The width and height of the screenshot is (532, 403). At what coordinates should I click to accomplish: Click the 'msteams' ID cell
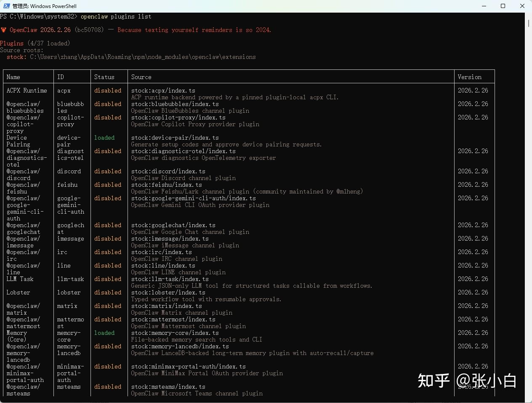[x=69, y=387]
